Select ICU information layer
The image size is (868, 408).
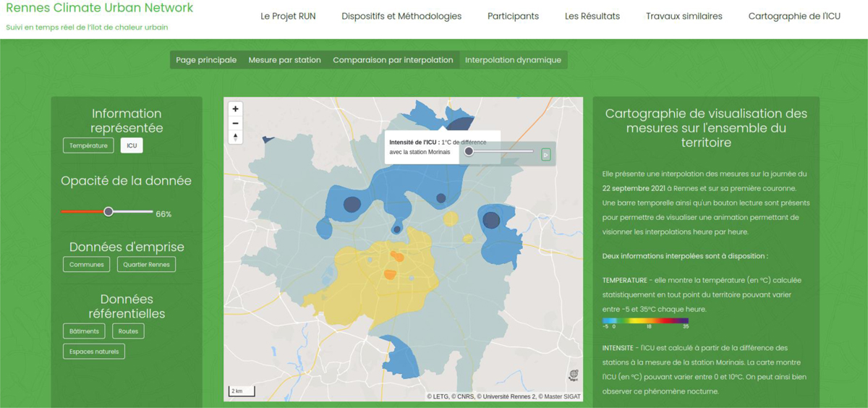132,145
